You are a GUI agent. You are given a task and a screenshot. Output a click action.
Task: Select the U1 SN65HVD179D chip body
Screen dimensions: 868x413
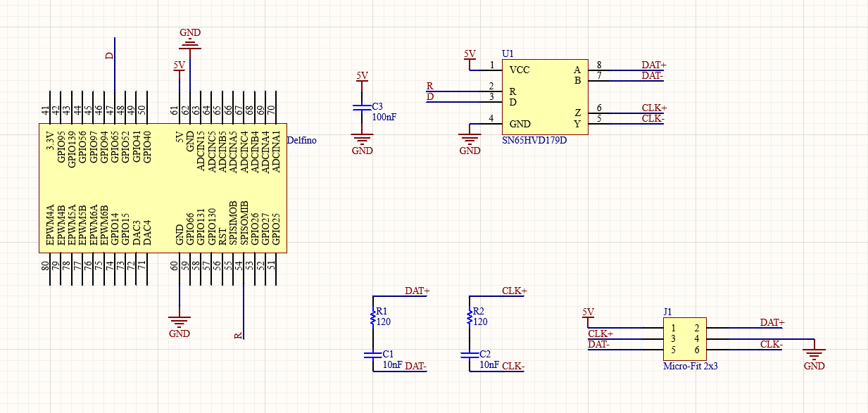pyautogui.click(x=545, y=97)
